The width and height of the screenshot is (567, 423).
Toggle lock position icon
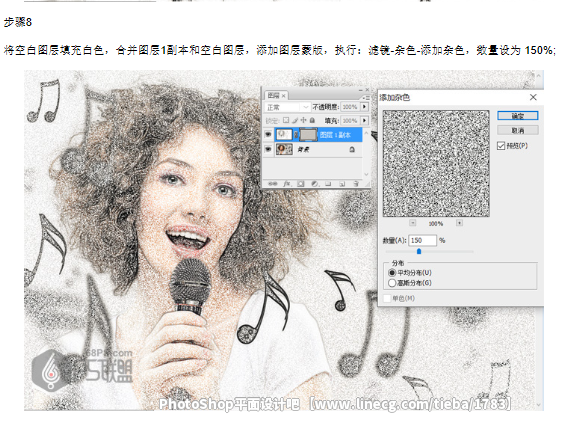point(303,120)
